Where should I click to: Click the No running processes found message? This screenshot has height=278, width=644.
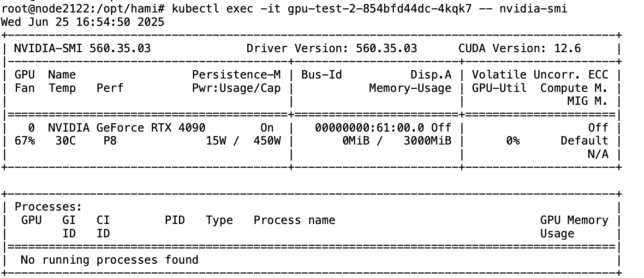pos(110,260)
